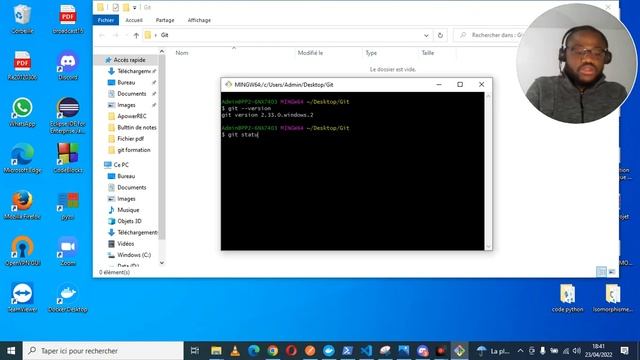Viewport: 640px width, 360px height.
Task: Open the WhatsApp desktop shortcut
Action: pyautogui.click(x=22, y=112)
